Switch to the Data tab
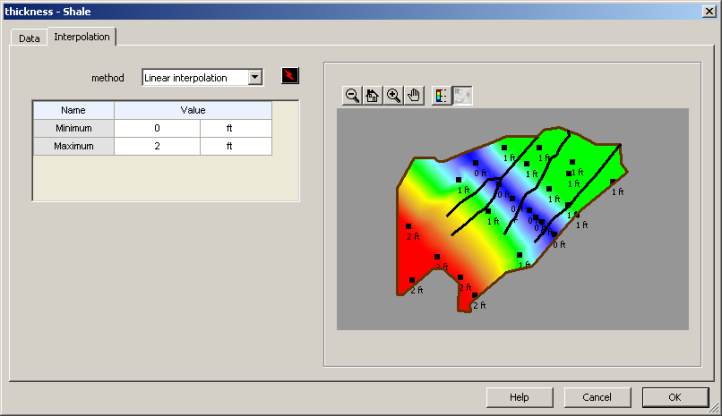 [x=29, y=38]
